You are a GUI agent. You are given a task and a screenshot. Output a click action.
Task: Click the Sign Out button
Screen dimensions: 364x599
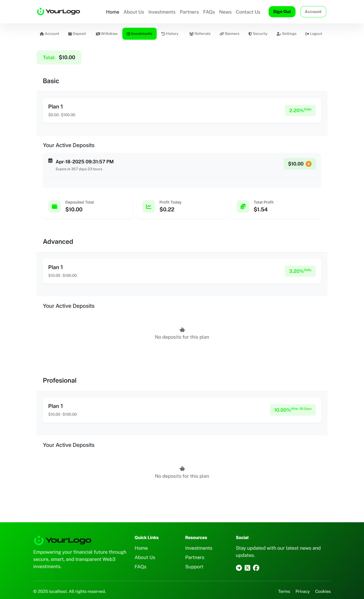coord(282,12)
